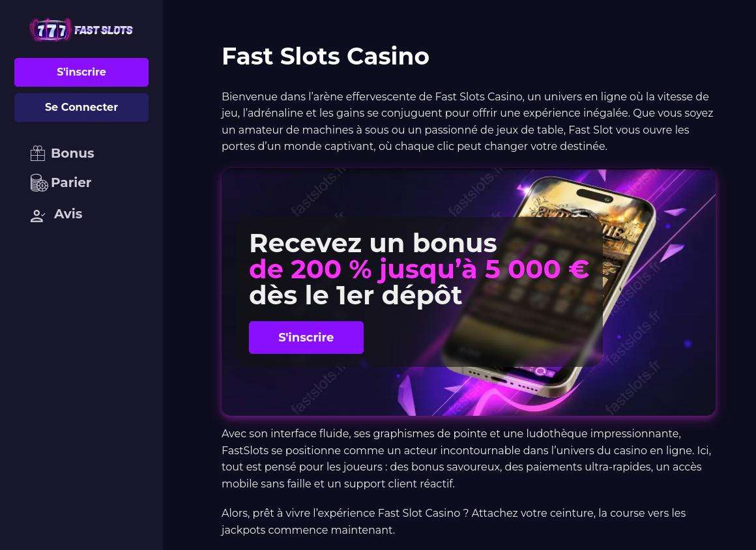Click S'inscrire in the sidebar

(x=81, y=72)
